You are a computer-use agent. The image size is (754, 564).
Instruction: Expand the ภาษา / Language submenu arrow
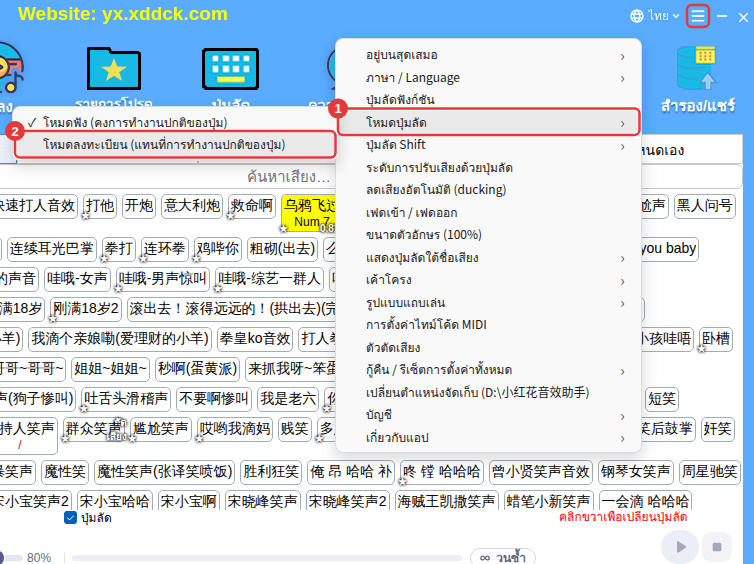coord(622,79)
